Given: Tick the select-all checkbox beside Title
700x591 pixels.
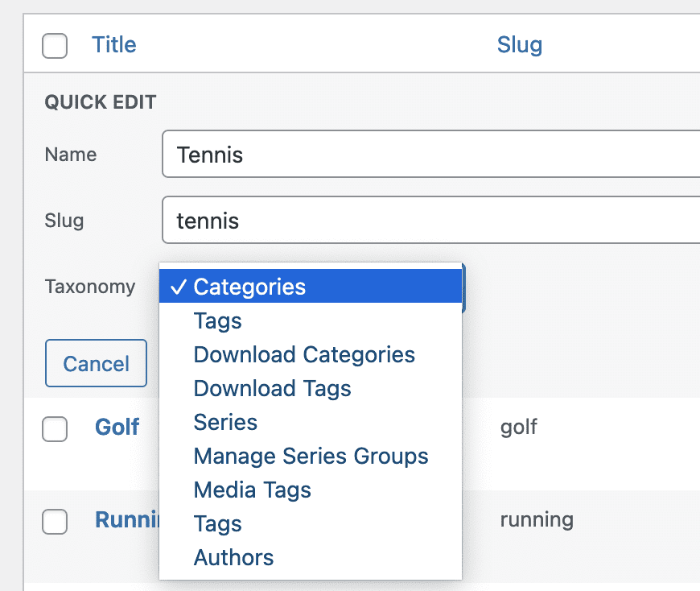Looking at the screenshot, I should (55, 46).
